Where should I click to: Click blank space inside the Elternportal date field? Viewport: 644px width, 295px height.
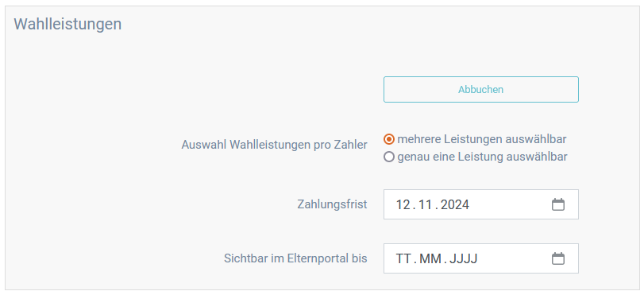click(x=514, y=258)
